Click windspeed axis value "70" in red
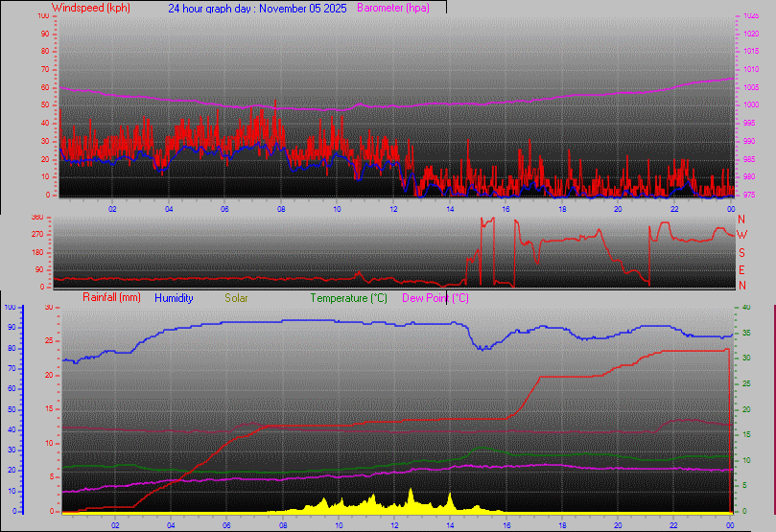Image resolution: width=776 pixels, height=532 pixels. point(45,69)
